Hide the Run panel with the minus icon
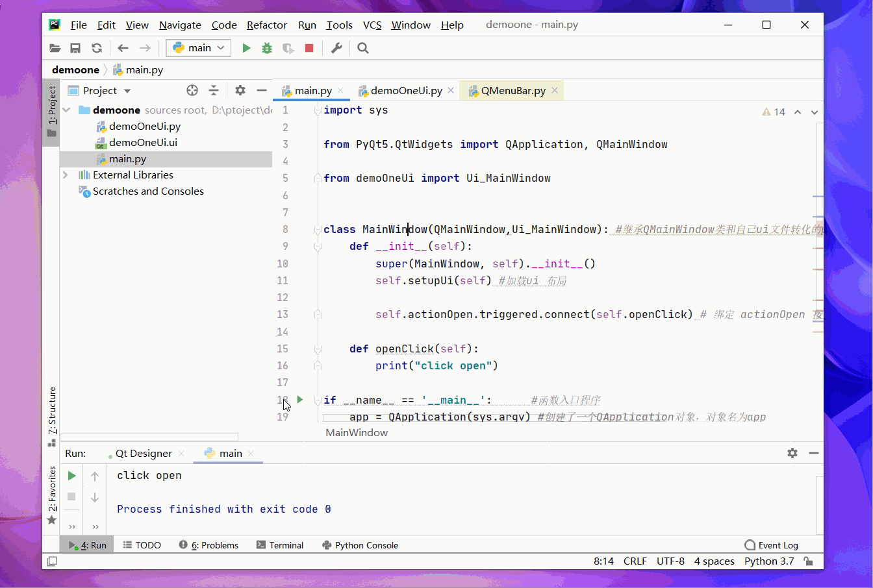Screen dimensions: 873x588 coord(814,453)
